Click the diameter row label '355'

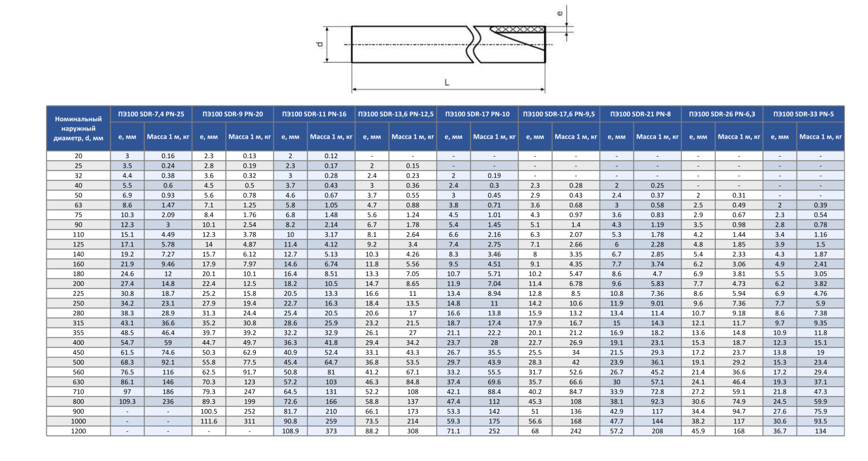tap(78, 333)
